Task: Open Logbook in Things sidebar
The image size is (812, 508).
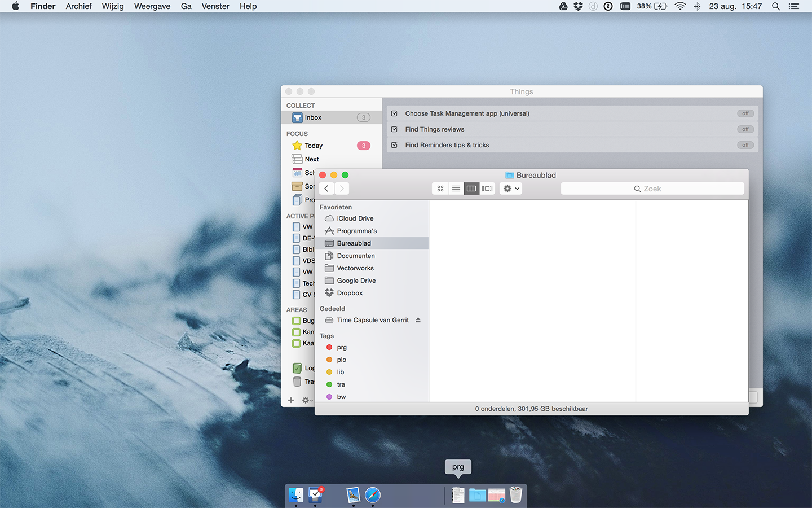Action: 303,368
